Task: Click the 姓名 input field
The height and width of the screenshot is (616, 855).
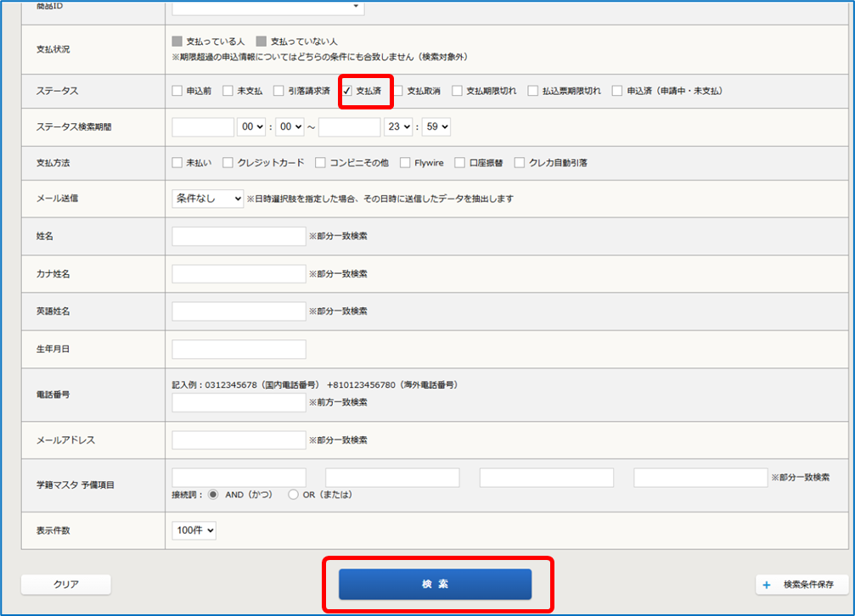Action: (x=239, y=236)
